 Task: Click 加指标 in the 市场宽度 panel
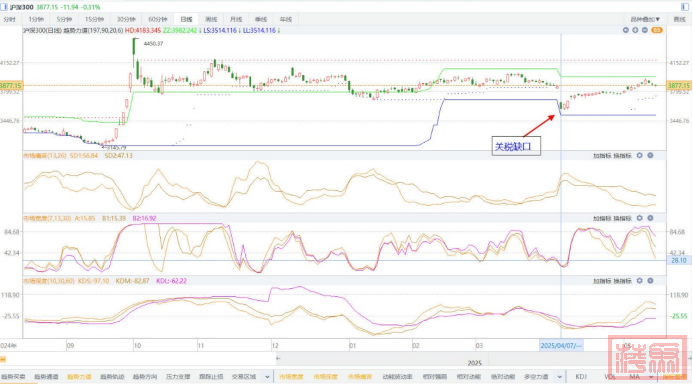point(602,218)
